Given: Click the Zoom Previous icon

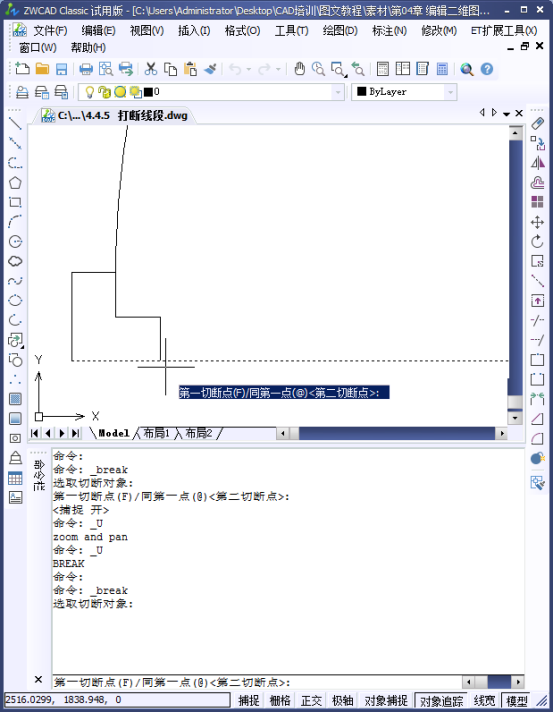Looking at the screenshot, I should coord(358,69).
